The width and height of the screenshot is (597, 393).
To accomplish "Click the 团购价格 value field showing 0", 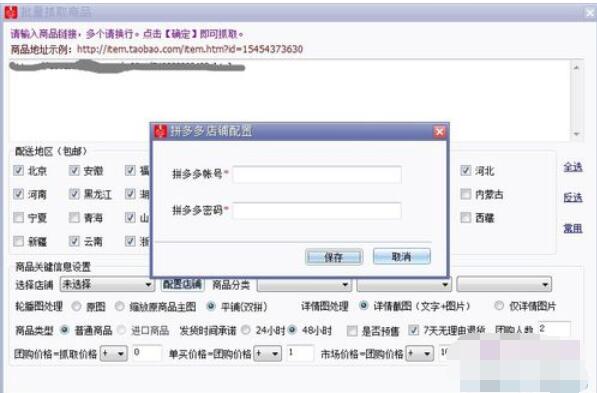I will (146, 353).
